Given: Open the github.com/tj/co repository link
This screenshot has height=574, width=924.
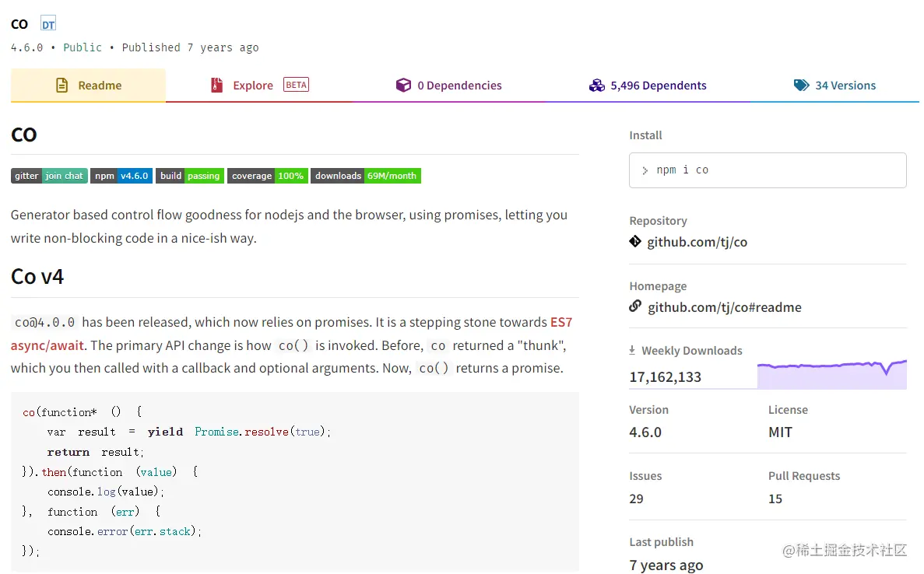Looking at the screenshot, I should (x=697, y=242).
